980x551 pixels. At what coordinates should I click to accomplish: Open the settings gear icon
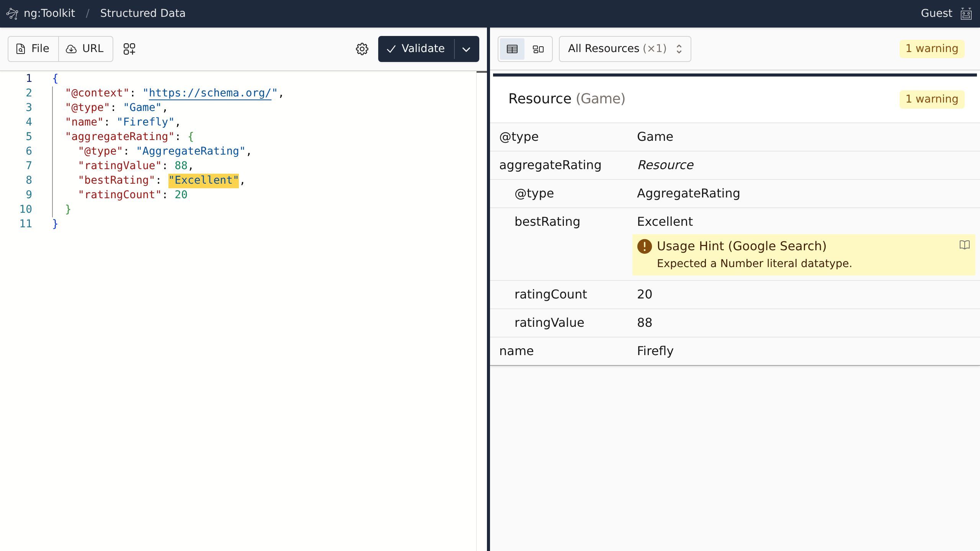click(x=362, y=49)
